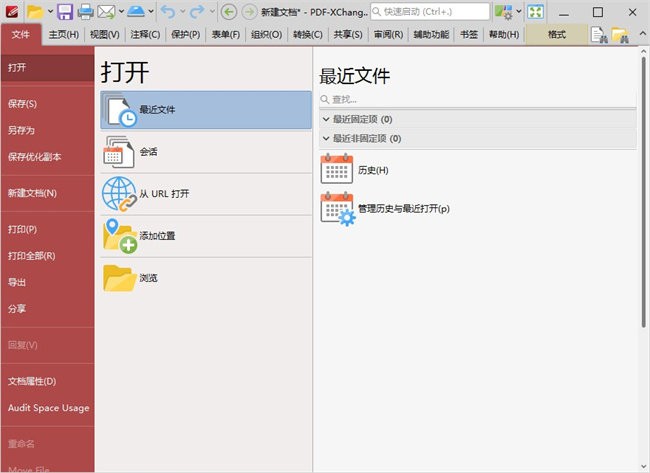Switch to the 注释(C) ribbon tab
This screenshot has width=650, height=473.
(145, 35)
